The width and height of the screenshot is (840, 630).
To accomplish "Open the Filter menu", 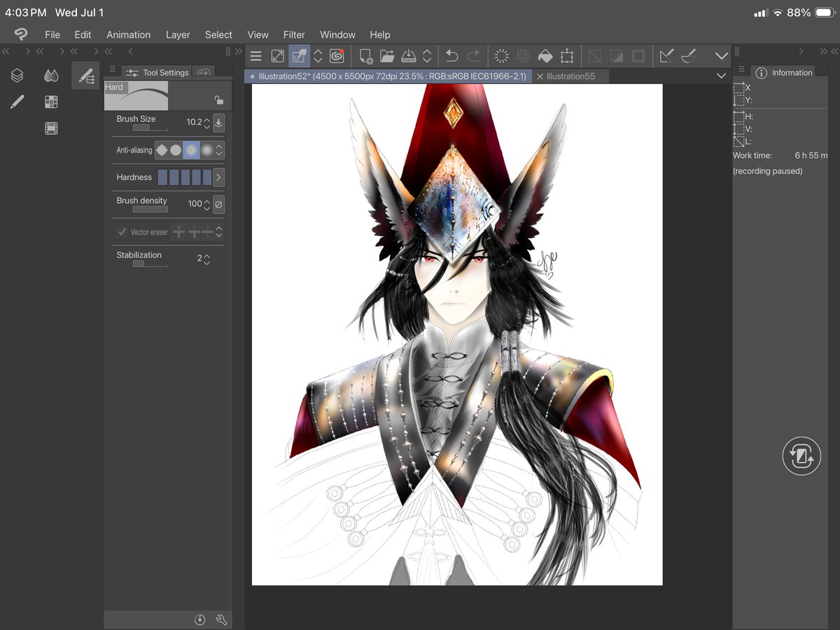I will click(294, 34).
